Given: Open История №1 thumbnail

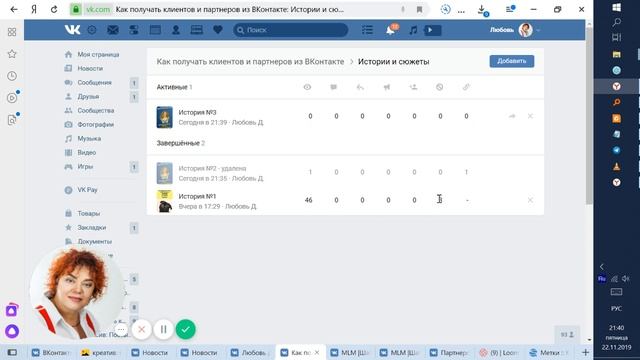Looking at the screenshot, I should 164,201.
